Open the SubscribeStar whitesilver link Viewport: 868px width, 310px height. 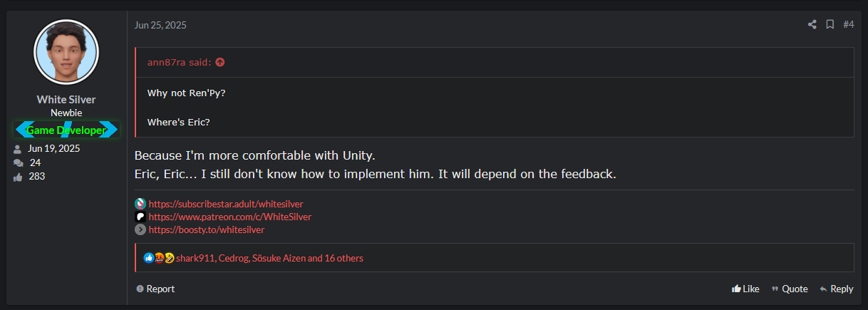[226, 204]
